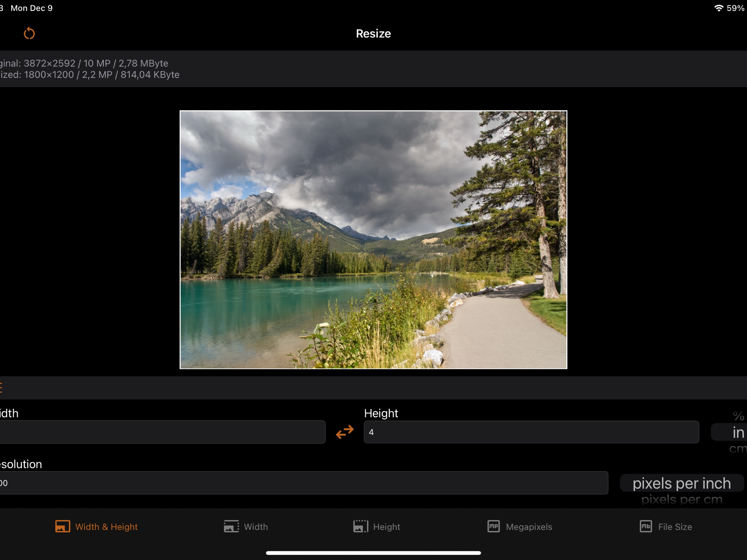This screenshot has height=560, width=747.
Task: Focus the Height input field showing 4
Action: pos(531,432)
